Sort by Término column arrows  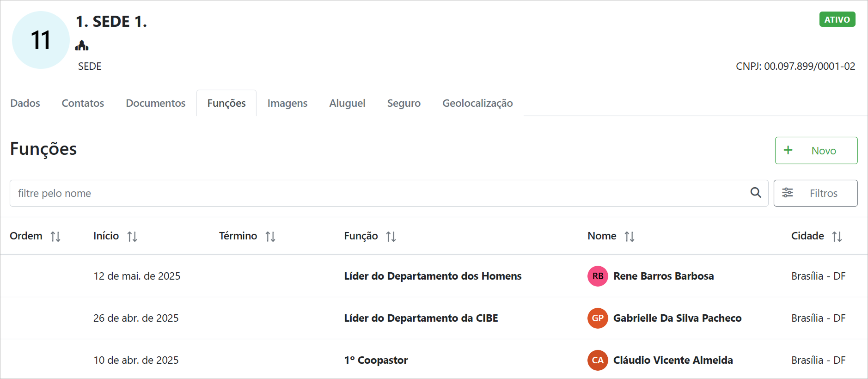coord(270,237)
